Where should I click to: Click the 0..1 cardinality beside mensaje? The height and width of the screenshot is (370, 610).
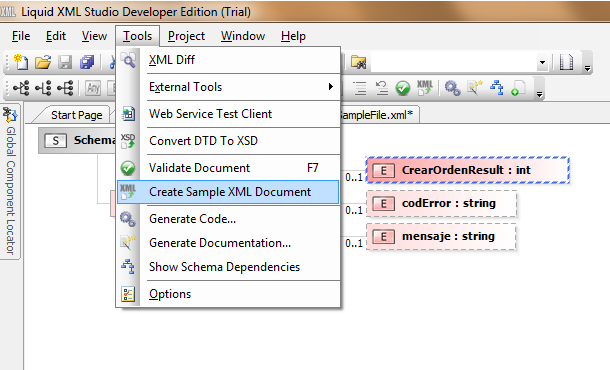click(354, 244)
